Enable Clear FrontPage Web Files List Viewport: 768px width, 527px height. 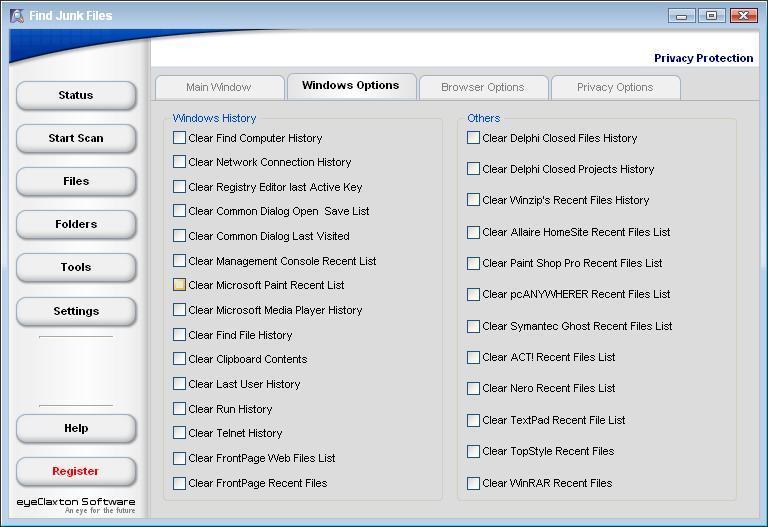pos(179,458)
